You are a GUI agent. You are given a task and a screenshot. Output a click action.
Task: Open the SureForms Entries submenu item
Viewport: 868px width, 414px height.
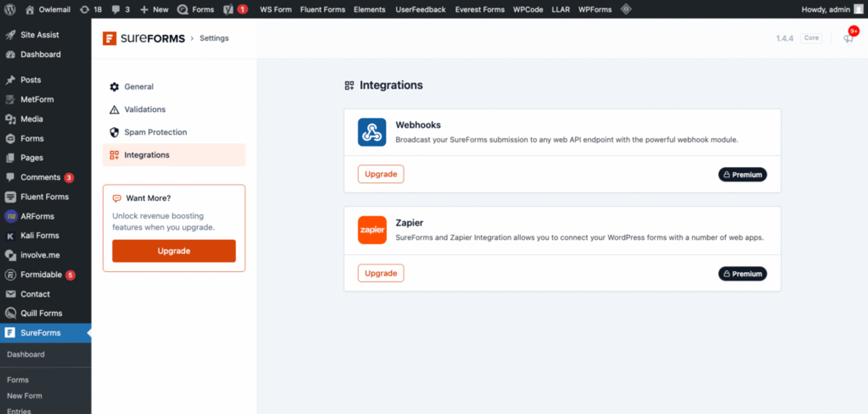click(19, 411)
